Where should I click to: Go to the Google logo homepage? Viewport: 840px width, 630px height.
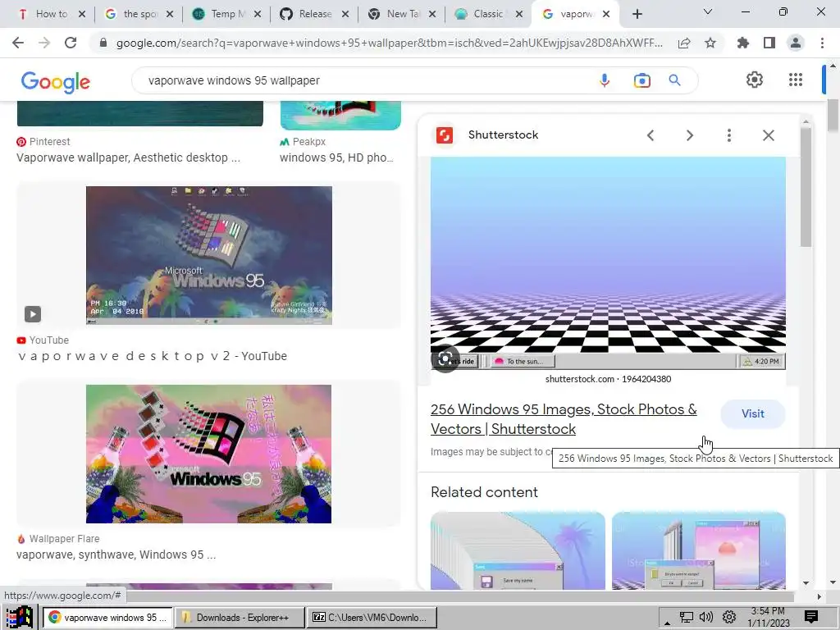pos(56,81)
